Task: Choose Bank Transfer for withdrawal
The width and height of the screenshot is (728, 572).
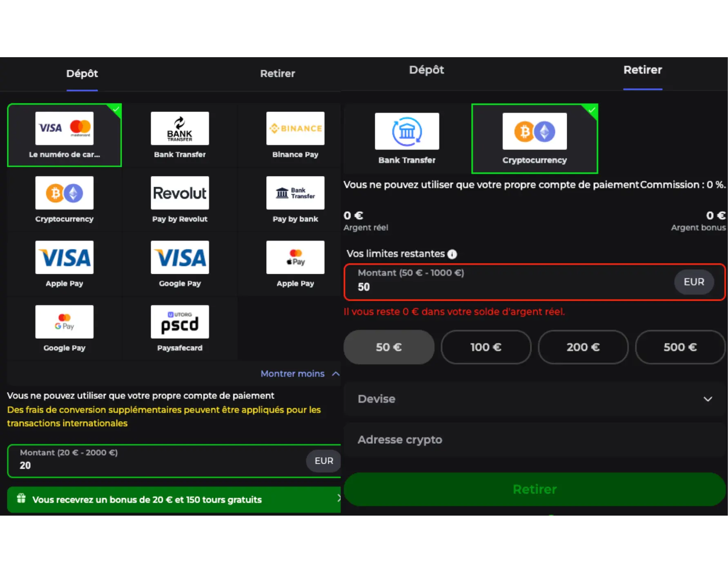Action: pos(407,139)
